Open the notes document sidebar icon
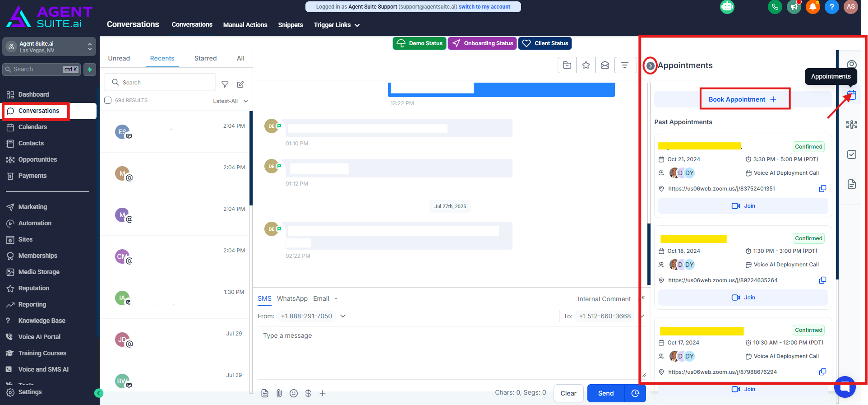Image resolution: width=868 pixels, height=405 pixels. coord(851,184)
